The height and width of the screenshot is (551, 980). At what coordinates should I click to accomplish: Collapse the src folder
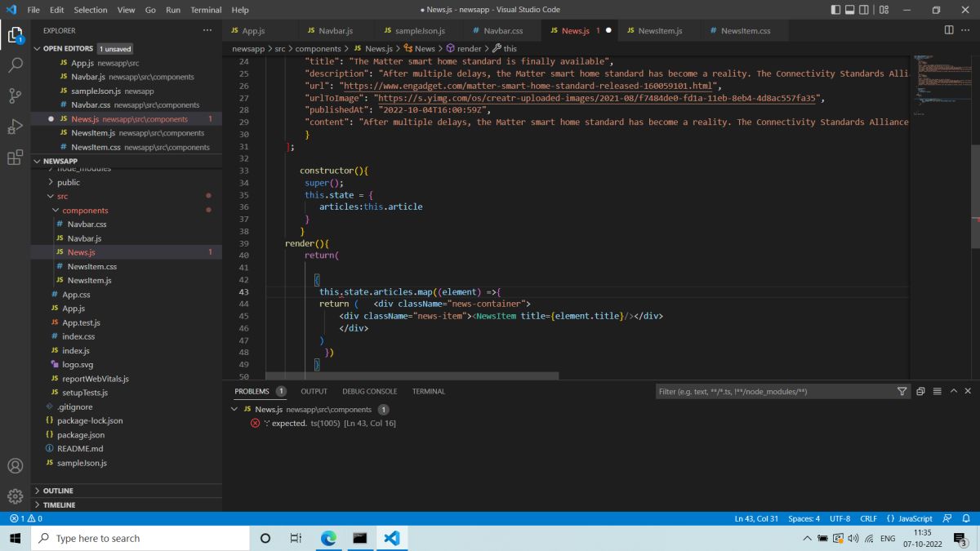127,196
